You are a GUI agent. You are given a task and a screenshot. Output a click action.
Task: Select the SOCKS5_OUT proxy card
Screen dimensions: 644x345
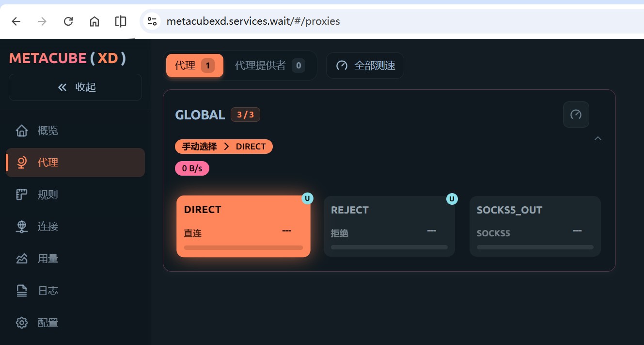(535, 226)
